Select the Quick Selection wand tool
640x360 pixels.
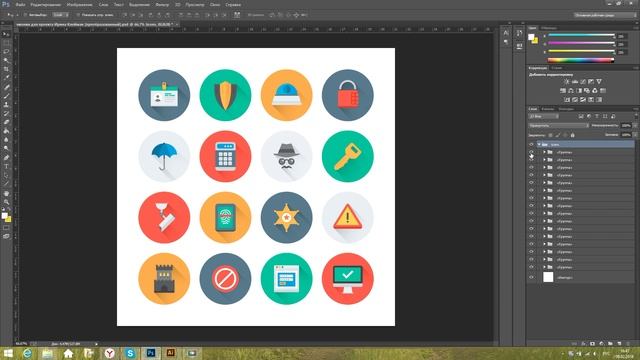coord(6,60)
